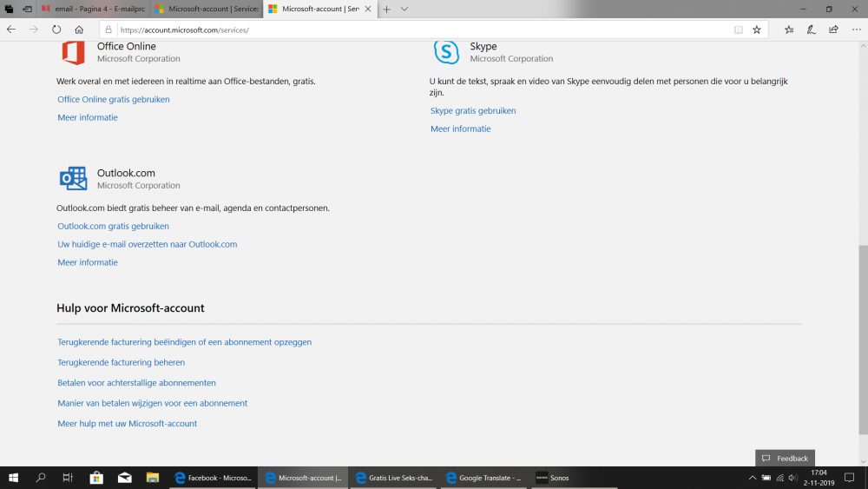Show tab previews chevron

[x=404, y=9]
